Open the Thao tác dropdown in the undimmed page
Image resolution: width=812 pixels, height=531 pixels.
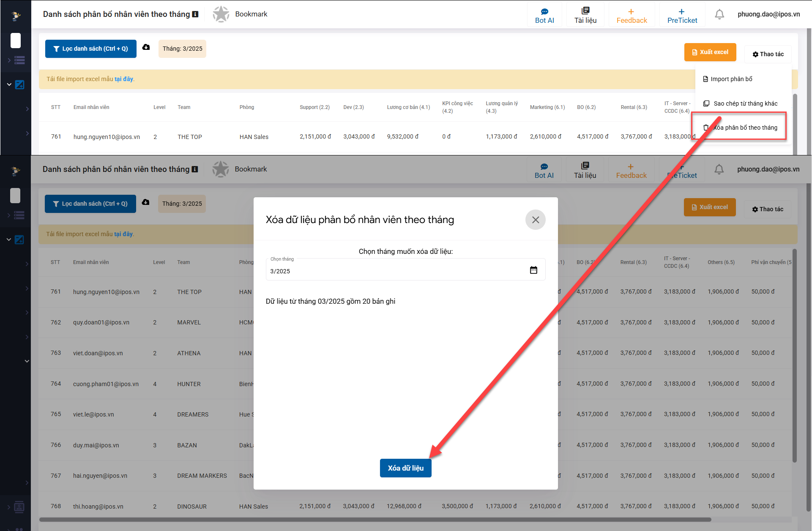click(768, 54)
